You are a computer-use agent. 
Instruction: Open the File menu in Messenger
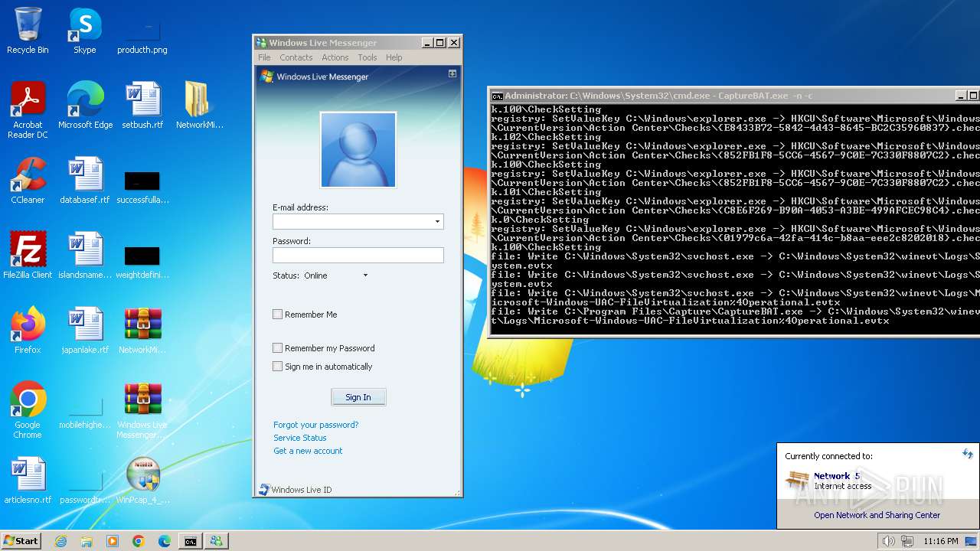click(264, 57)
